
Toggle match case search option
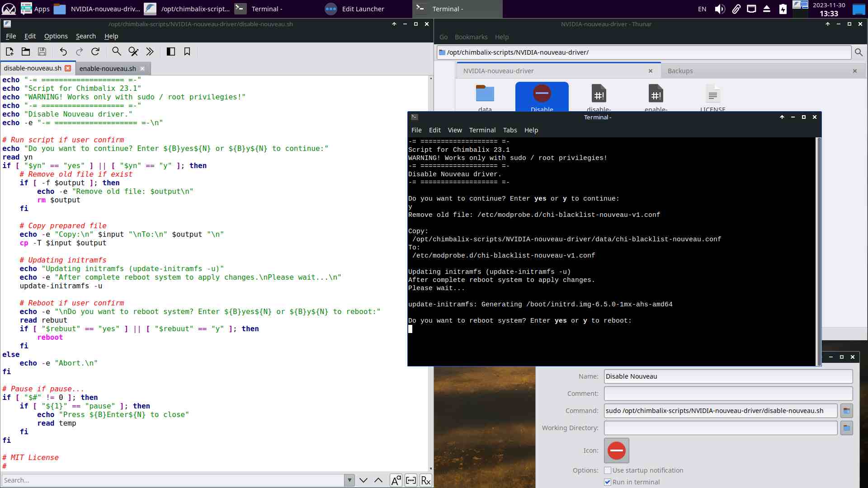[x=396, y=480]
